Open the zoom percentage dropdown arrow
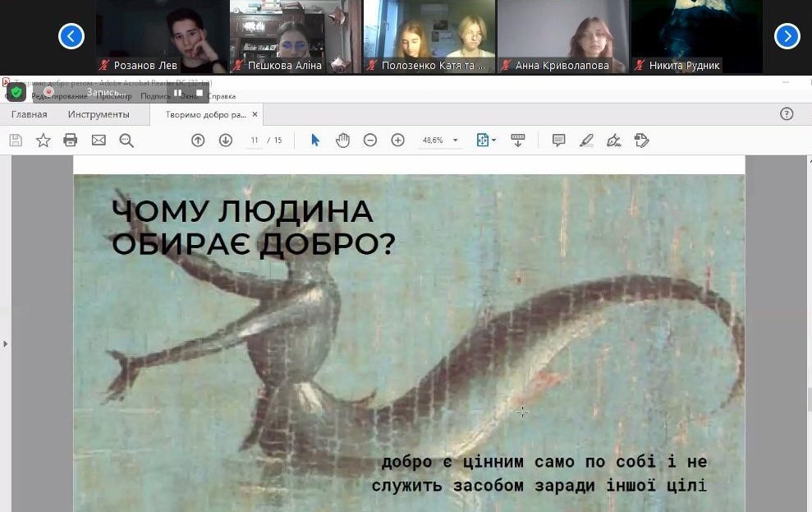The image size is (812, 512). pos(455,141)
